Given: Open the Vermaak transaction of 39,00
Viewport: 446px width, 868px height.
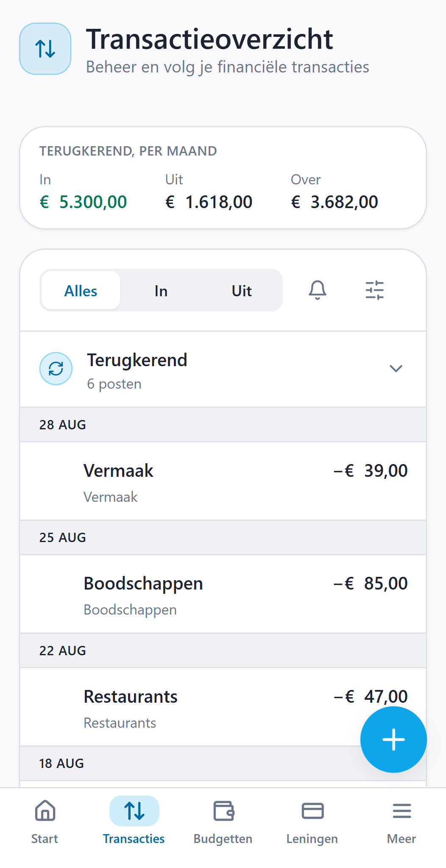Looking at the screenshot, I should (223, 481).
